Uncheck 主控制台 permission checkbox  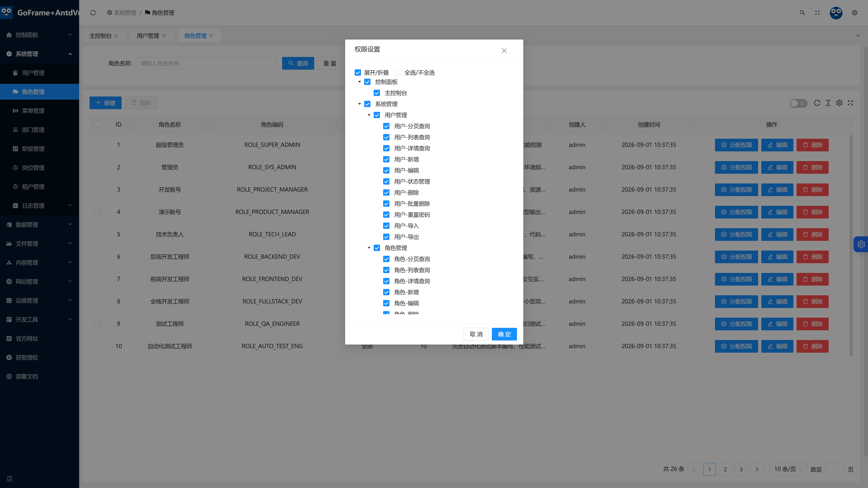[x=377, y=93]
